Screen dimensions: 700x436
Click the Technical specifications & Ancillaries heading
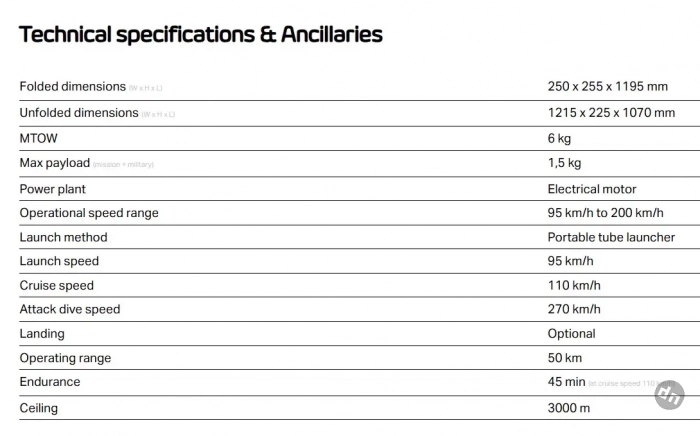(x=200, y=34)
